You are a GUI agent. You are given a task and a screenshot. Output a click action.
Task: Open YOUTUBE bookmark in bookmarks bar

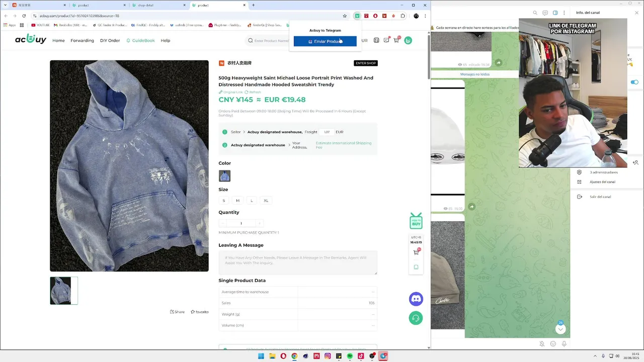click(x=40, y=25)
